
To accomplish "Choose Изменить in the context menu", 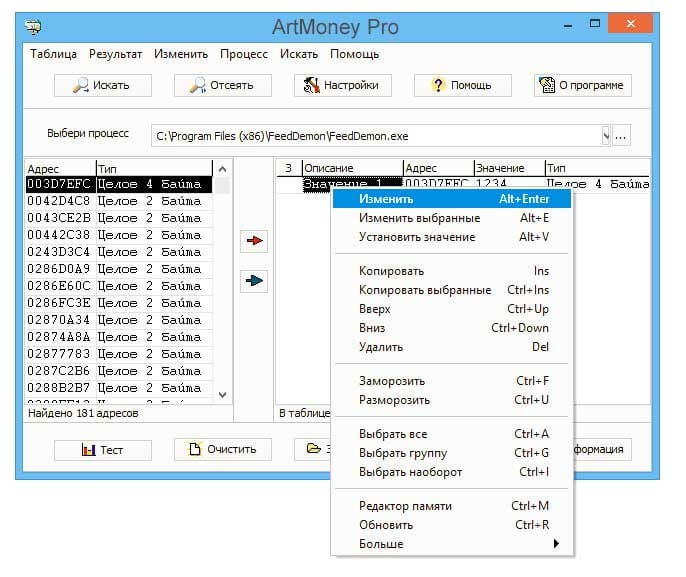I will click(x=452, y=199).
